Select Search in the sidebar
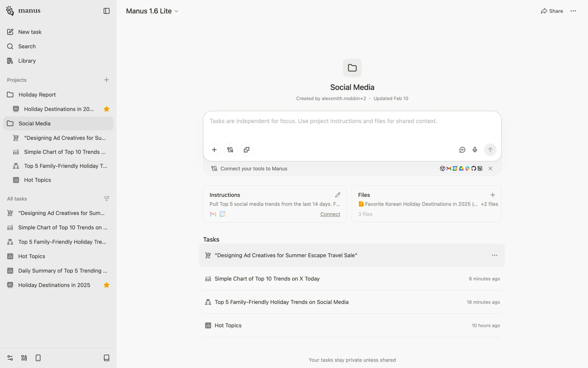The height and width of the screenshot is (368, 588). [x=27, y=46]
